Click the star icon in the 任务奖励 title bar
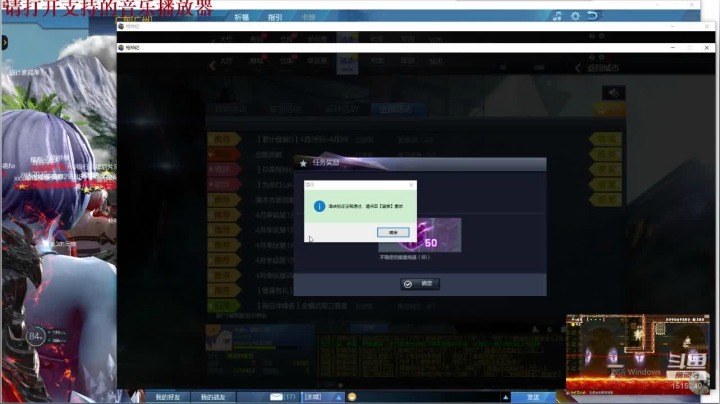720x404 pixels. [303, 163]
